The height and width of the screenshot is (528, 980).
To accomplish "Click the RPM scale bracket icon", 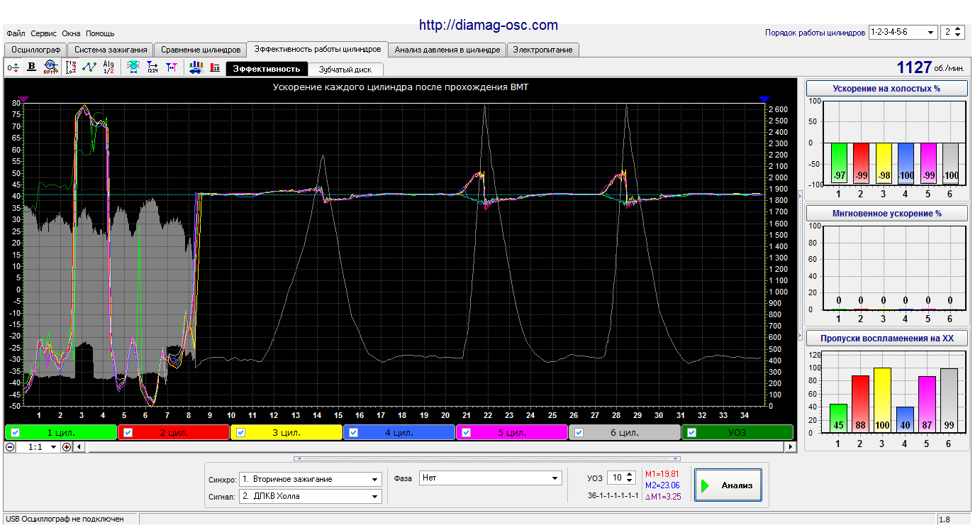I will point(71,67).
